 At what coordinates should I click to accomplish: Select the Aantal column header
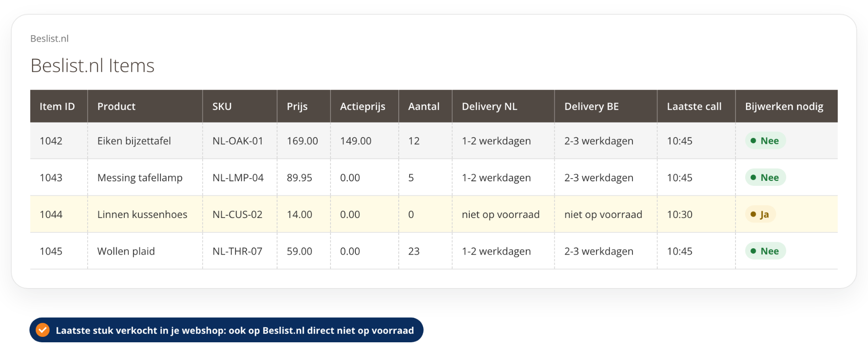point(425,106)
